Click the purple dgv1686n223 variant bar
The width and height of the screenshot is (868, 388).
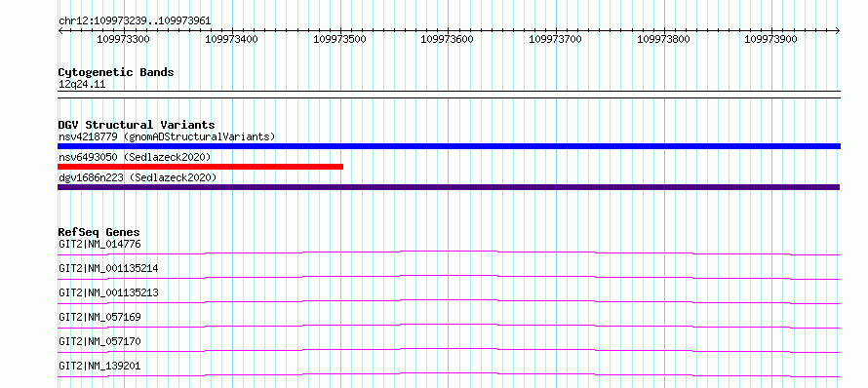tap(449, 187)
